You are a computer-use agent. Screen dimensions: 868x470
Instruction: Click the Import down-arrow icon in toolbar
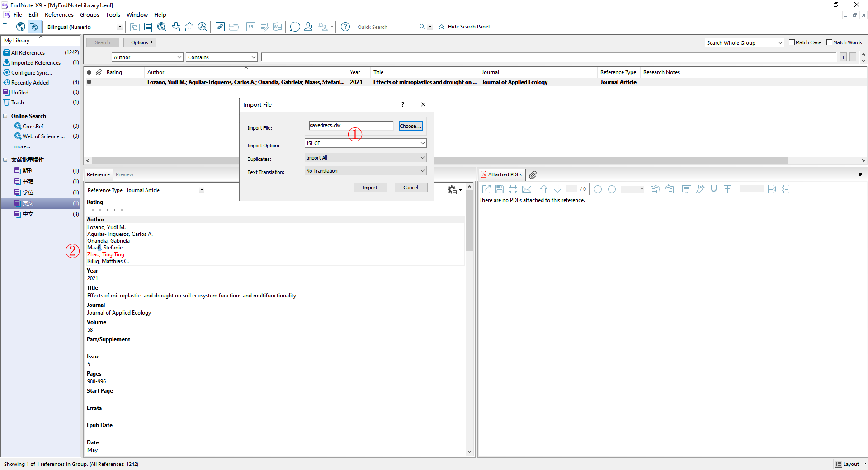pos(176,27)
